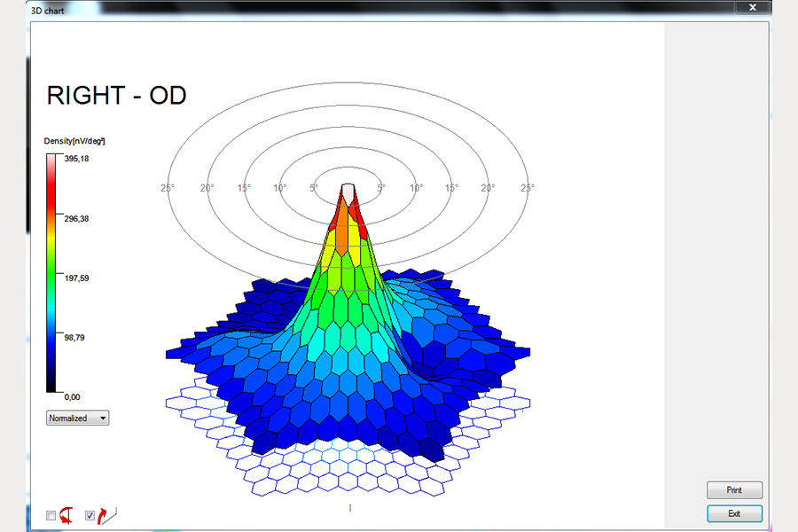Uncheck the tilt-view checkbox
The image size is (798, 532).
tap(90, 516)
